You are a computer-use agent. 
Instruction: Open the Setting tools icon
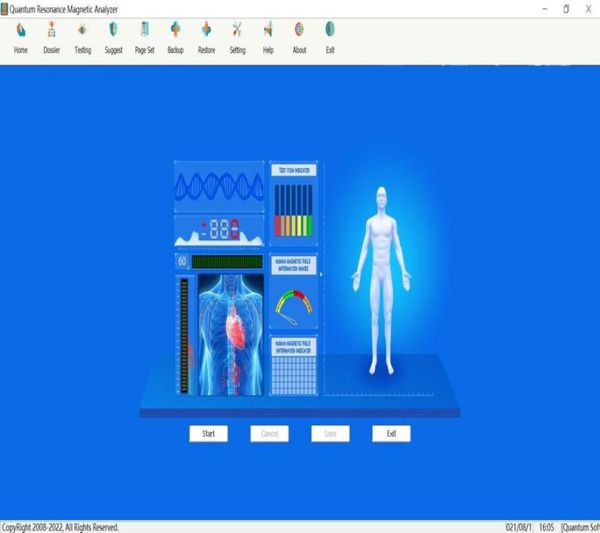pos(237,30)
